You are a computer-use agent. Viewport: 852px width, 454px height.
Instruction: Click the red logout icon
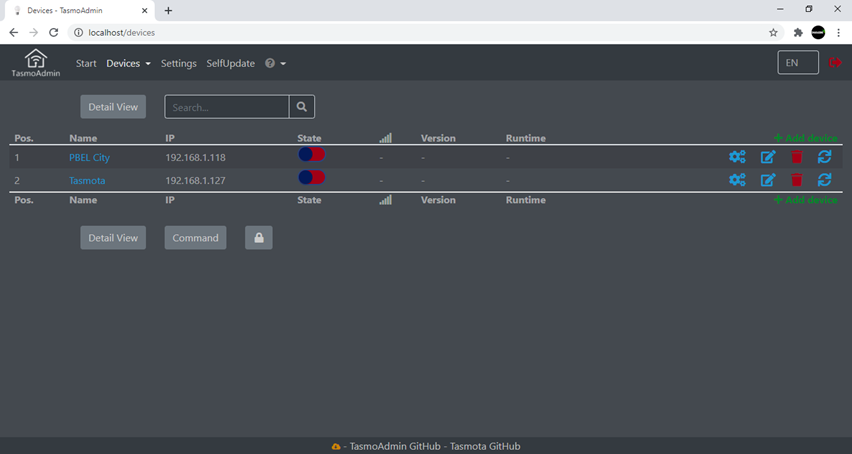coord(835,62)
